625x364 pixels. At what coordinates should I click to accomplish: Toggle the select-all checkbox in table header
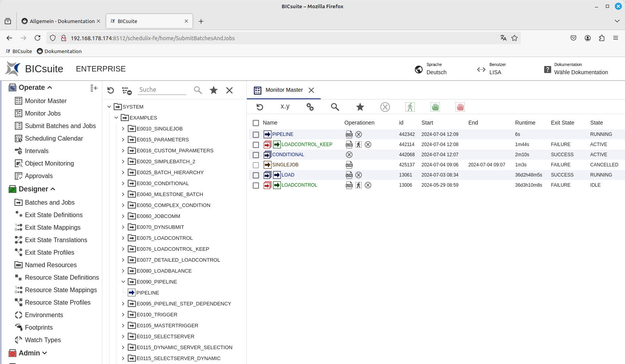256,123
